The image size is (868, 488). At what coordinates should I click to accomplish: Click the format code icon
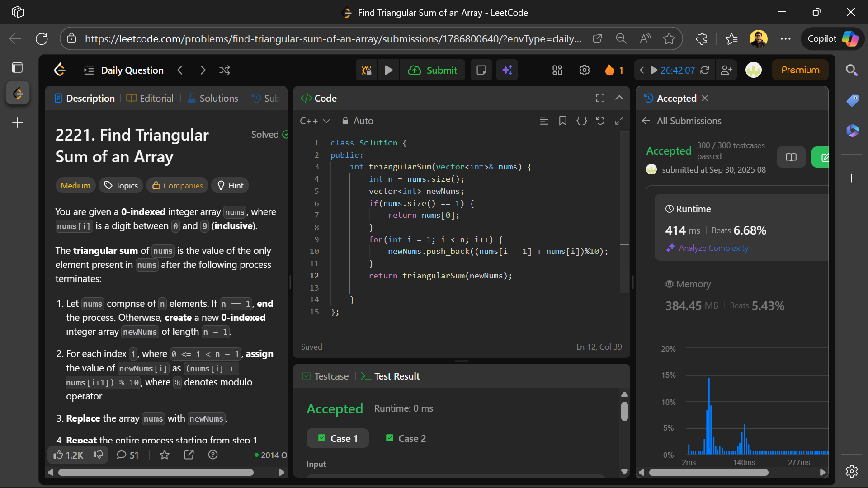544,121
